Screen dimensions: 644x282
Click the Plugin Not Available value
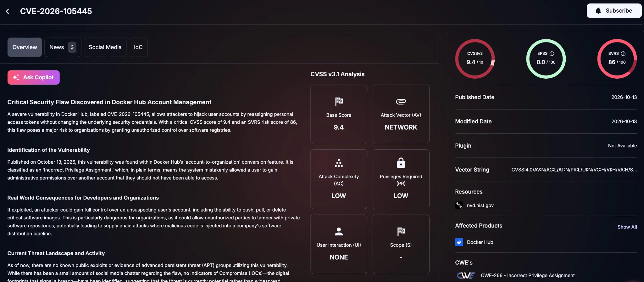[622, 146]
